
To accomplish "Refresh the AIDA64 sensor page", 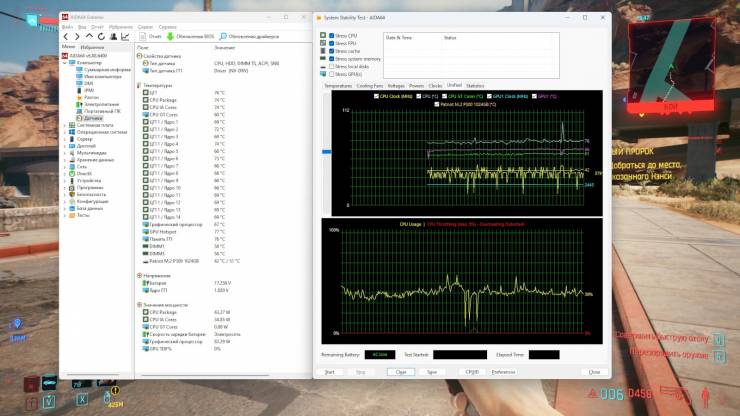I will [101, 36].
